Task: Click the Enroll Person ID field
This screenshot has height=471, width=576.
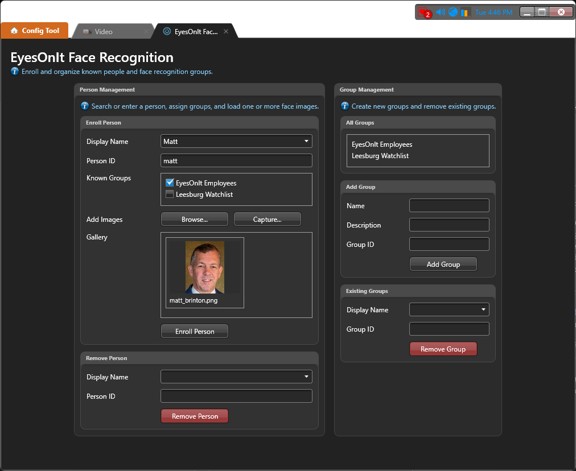Action: point(236,161)
